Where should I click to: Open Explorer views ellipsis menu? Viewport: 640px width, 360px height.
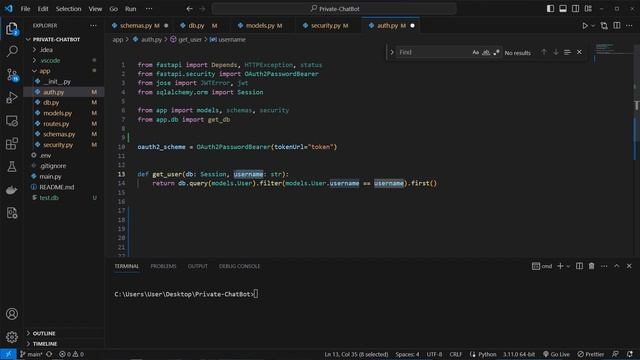pos(93,25)
